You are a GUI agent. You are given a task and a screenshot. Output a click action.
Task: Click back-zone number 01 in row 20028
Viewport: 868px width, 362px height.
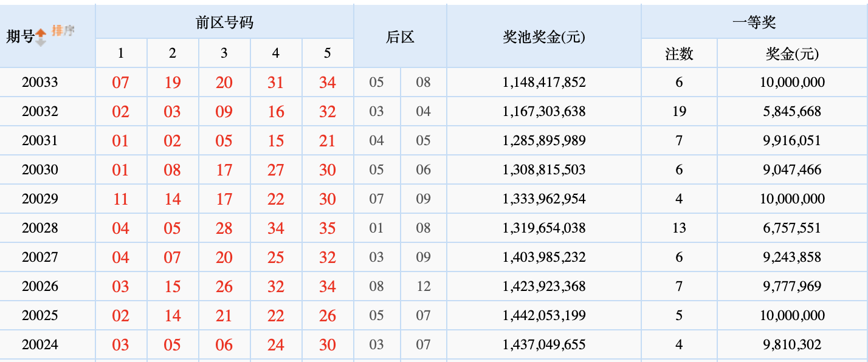377,228
